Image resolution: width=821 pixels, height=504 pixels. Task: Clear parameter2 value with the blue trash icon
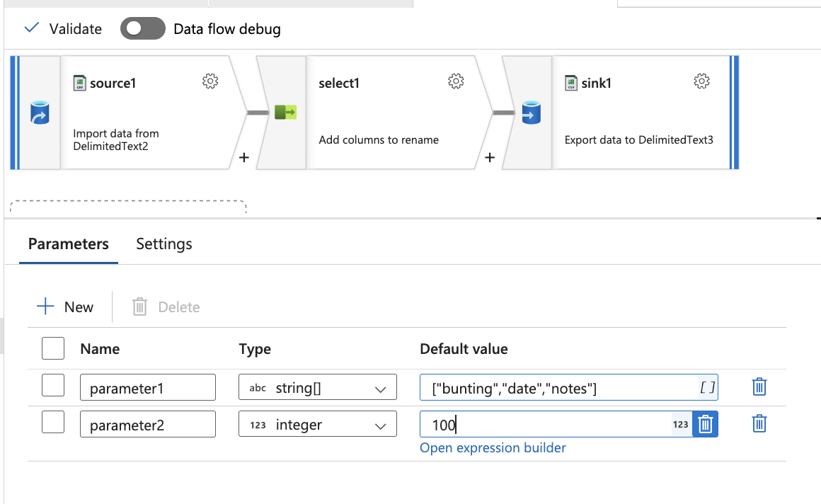point(704,424)
